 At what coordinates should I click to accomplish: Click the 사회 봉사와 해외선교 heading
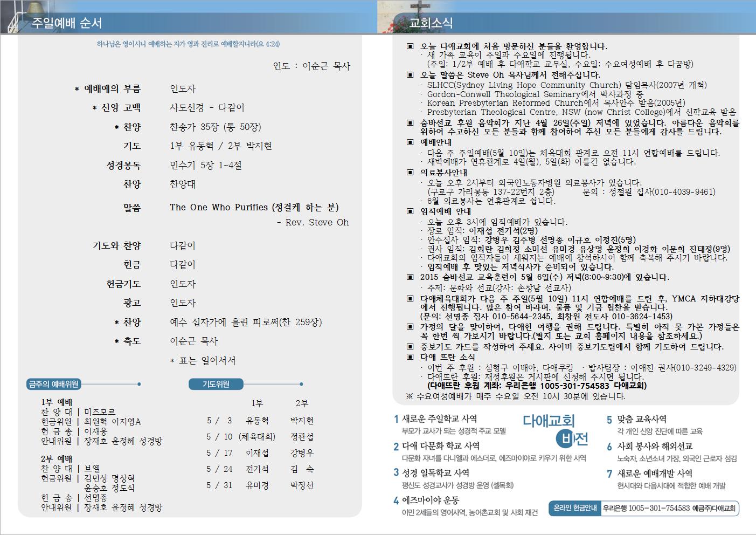point(655,447)
